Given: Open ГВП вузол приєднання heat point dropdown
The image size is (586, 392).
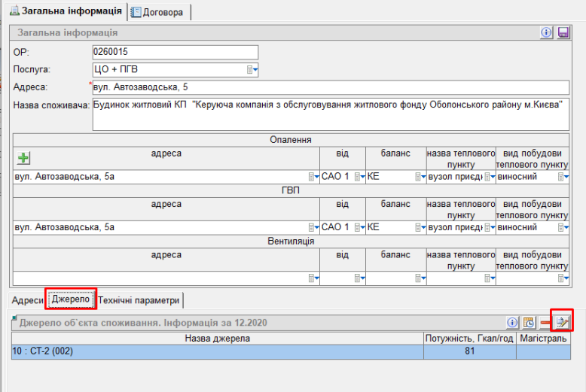Looking at the screenshot, I should (489, 227).
